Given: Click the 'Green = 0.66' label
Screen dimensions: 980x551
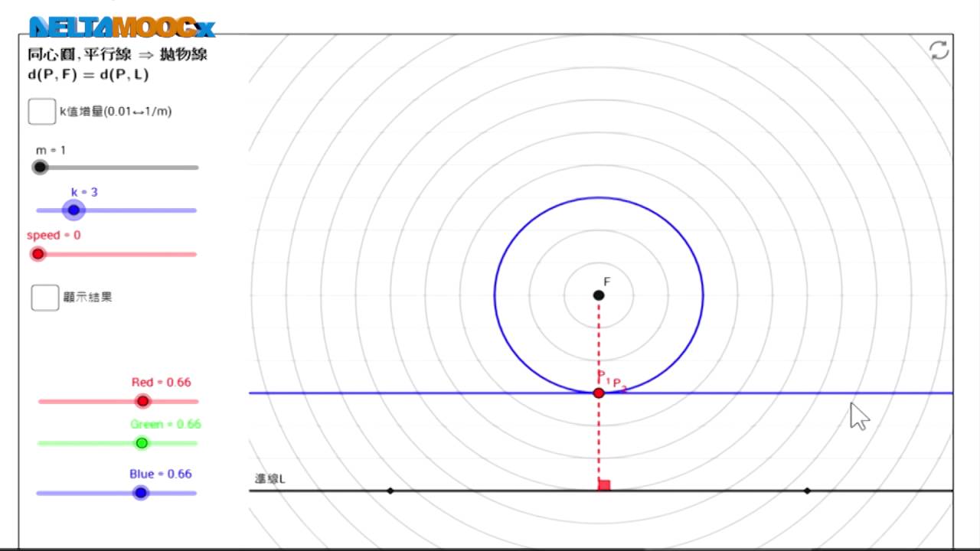Looking at the screenshot, I should tap(165, 424).
